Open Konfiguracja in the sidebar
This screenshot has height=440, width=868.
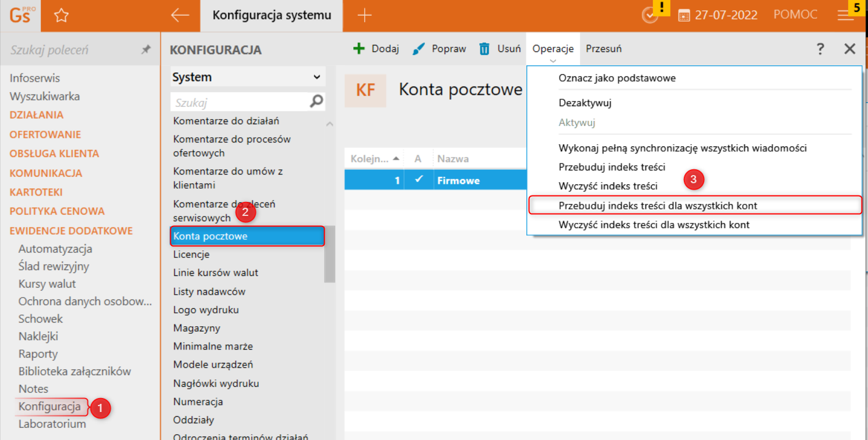coord(50,406)
